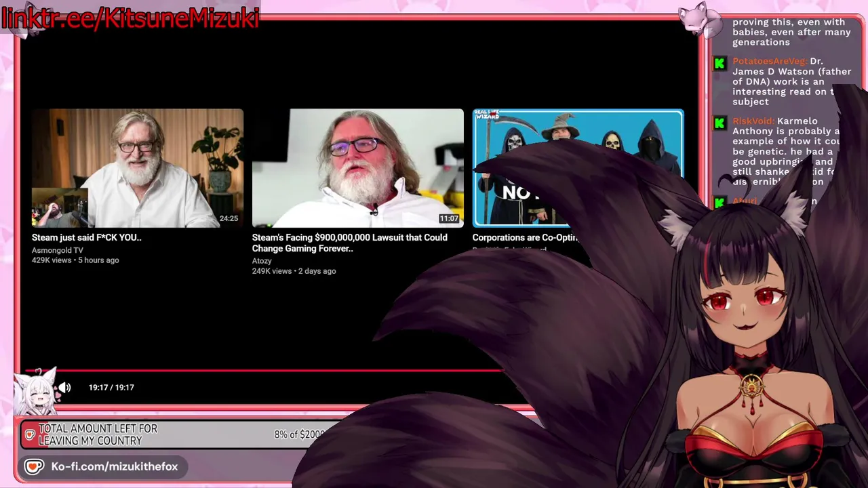Open the Atozy channel name
The width and height of the screenshot is (868, 488).
(x=262, y=261)
